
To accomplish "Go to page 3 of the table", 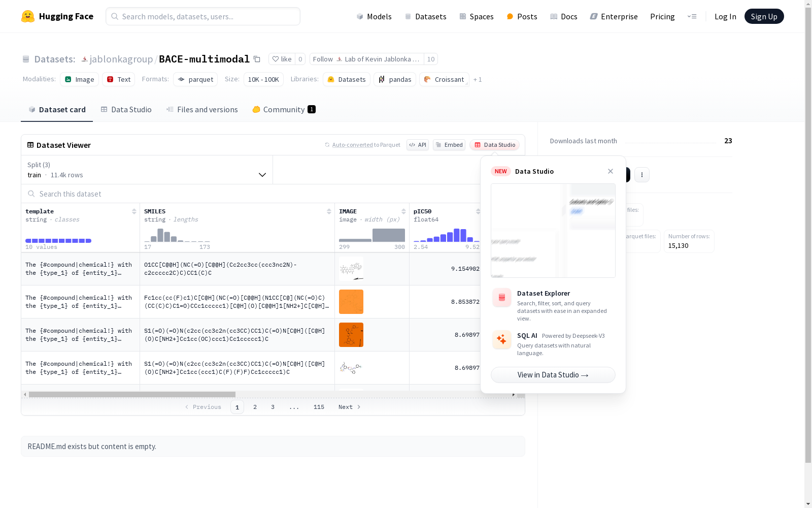I will click(273, 407).
